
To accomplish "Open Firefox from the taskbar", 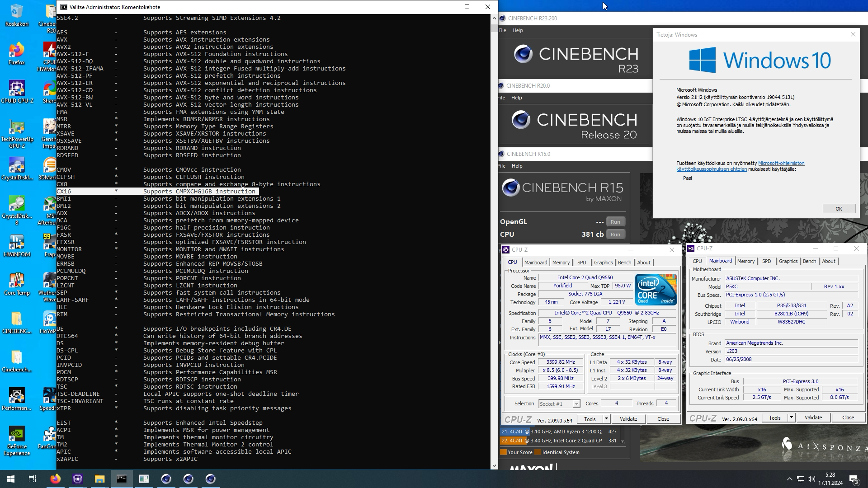I will point(55,479).
